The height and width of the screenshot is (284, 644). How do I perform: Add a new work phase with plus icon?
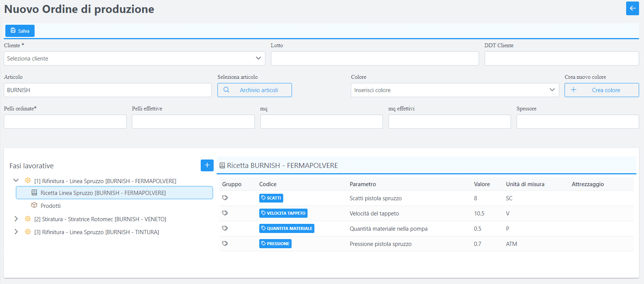pyautogui.click(x=207, y=165)
